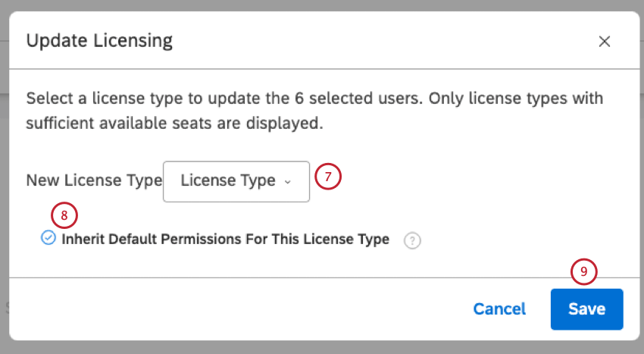Close the Update Licensing dialog

pyautogui.click(x=605, y=42)
